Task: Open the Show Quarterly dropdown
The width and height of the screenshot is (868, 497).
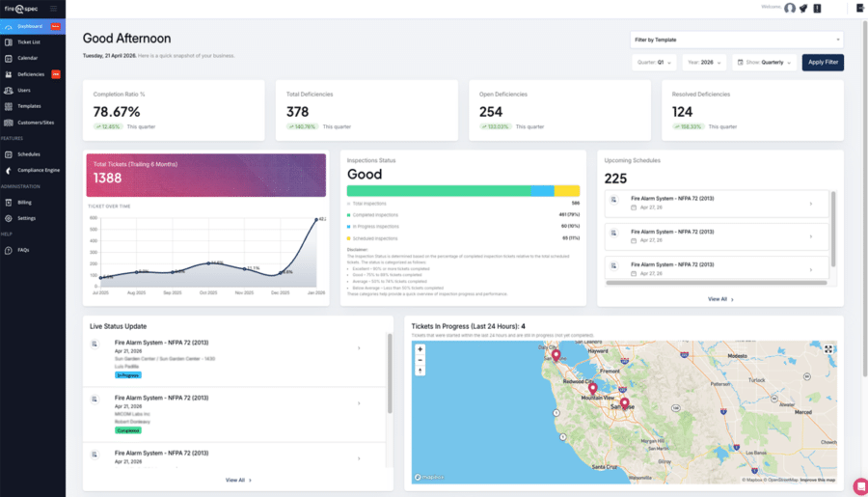Action: pyautogui.click(x=766, y=62)
